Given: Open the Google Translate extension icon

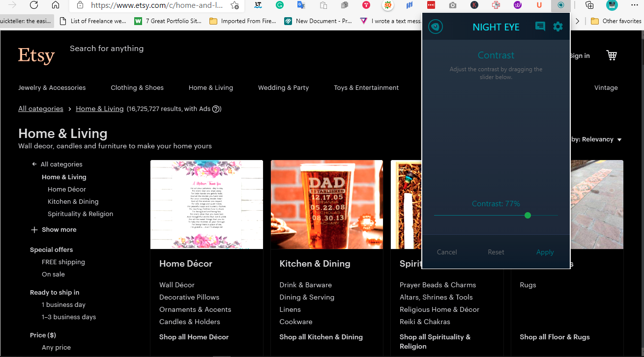Looking at the screenshot, I should click(x=301, y=5).
